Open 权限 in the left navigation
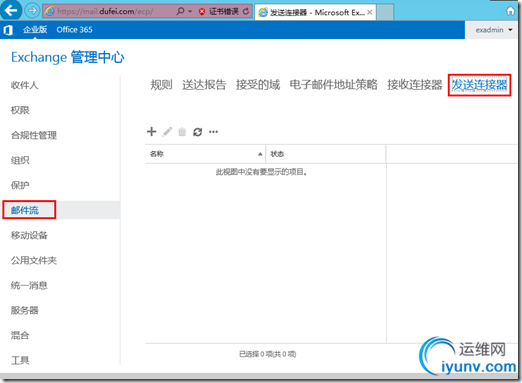Viewport: 522px width, 383px height. pyautogui.click(x=20, y=110)
